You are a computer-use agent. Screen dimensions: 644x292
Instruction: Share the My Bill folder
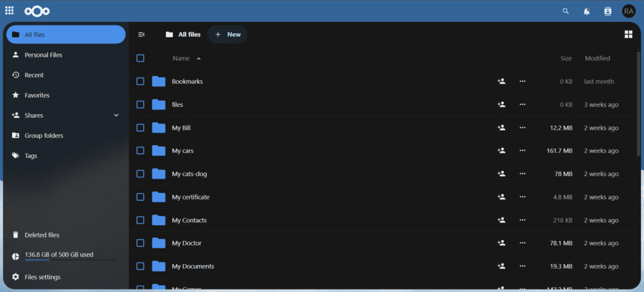click(x=501, y=128)
